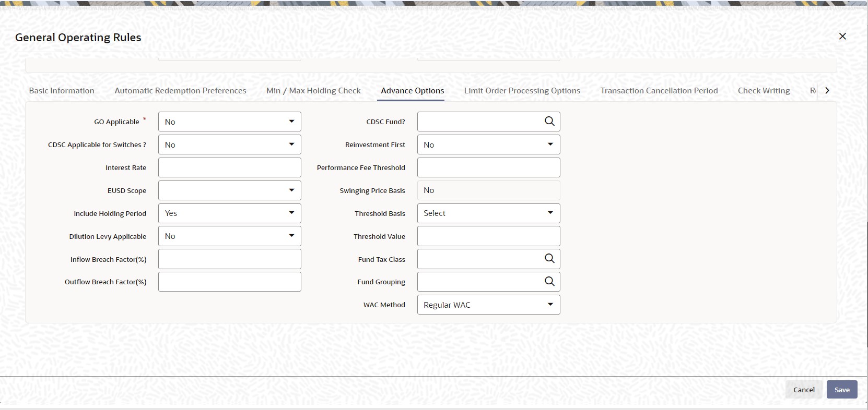Image resolution: width=868 pixels, height=410 pixels.
Task: Expand the Reinvestment First dropdown
Action: 489,144
